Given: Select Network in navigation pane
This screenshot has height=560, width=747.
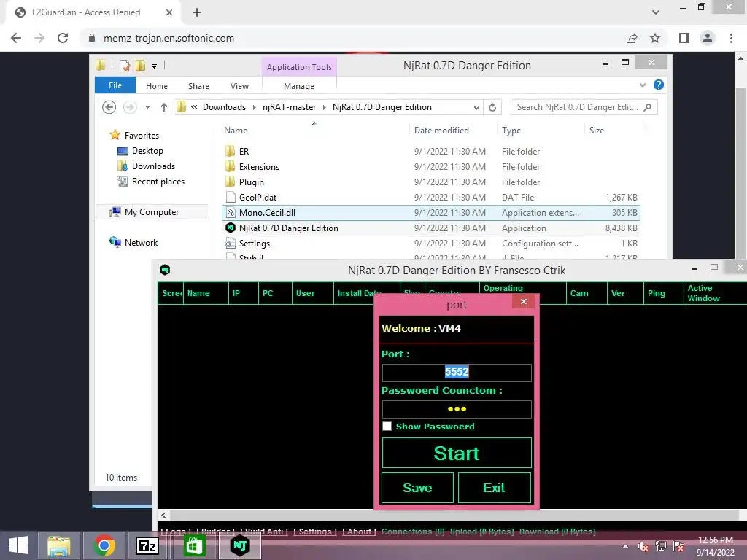Looking at the screenshot, I should click(141, 242).
